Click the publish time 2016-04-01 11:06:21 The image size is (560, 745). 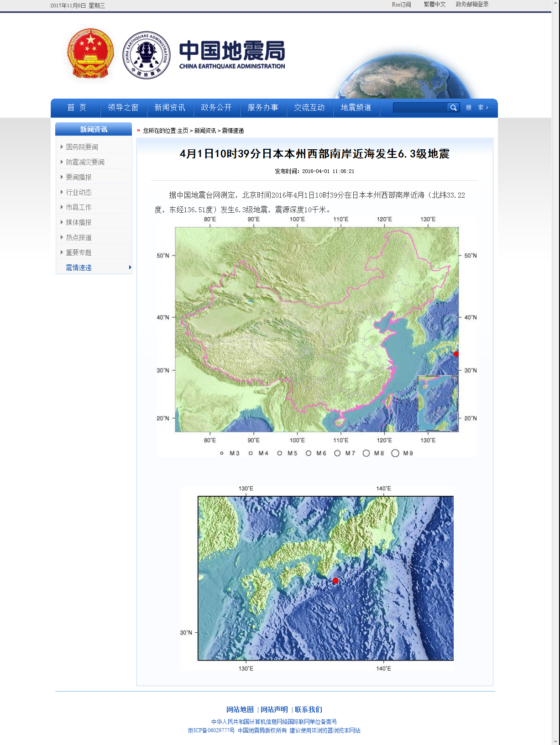[x=328, y=171]
